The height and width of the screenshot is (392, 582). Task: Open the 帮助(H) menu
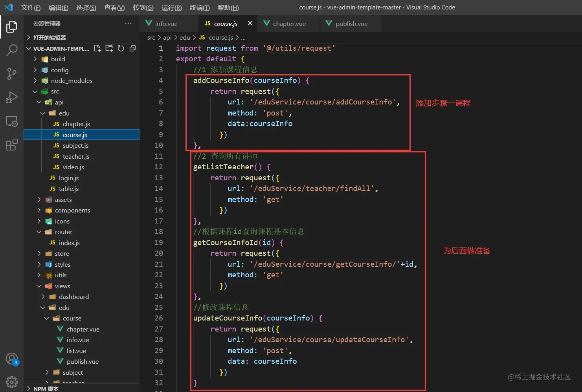(228, 7)
